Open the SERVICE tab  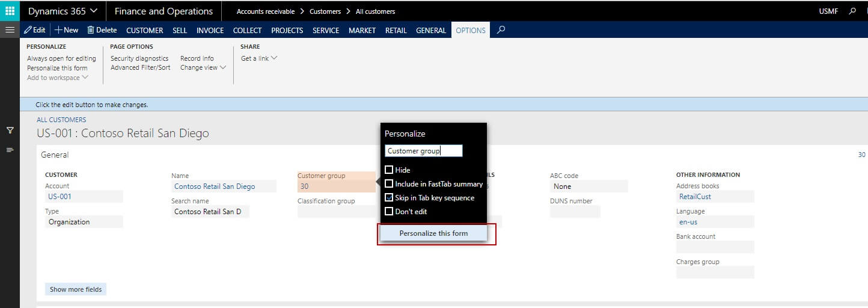click(x=326, y=30)
